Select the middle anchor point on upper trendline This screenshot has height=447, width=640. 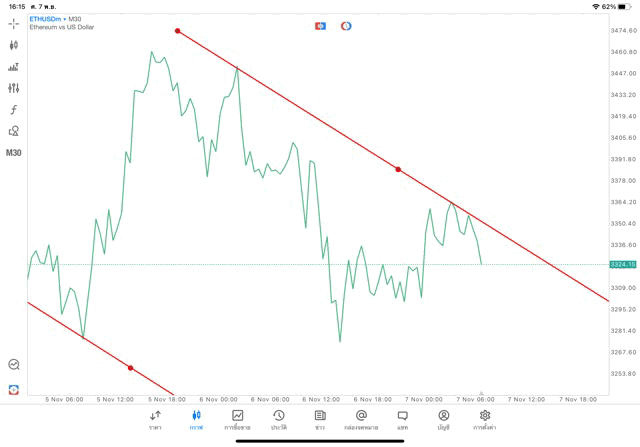(x=398, y=170)
